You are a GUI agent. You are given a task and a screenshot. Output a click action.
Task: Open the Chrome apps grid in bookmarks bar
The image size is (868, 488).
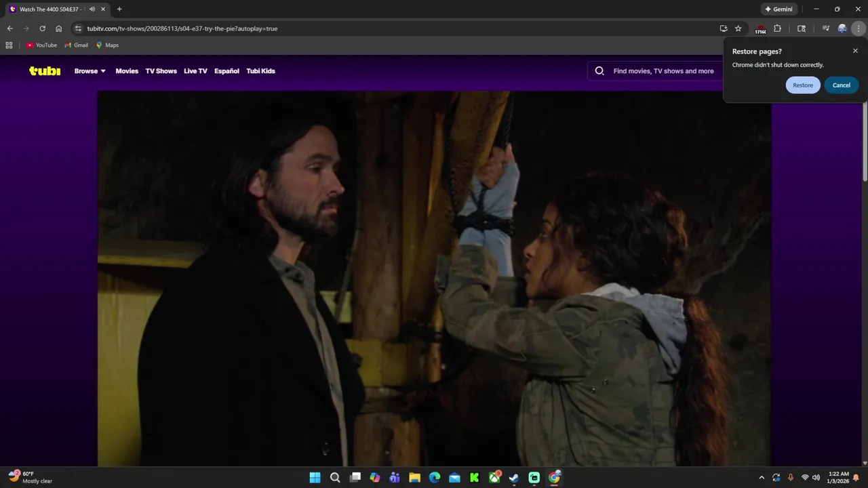(9, 45)
